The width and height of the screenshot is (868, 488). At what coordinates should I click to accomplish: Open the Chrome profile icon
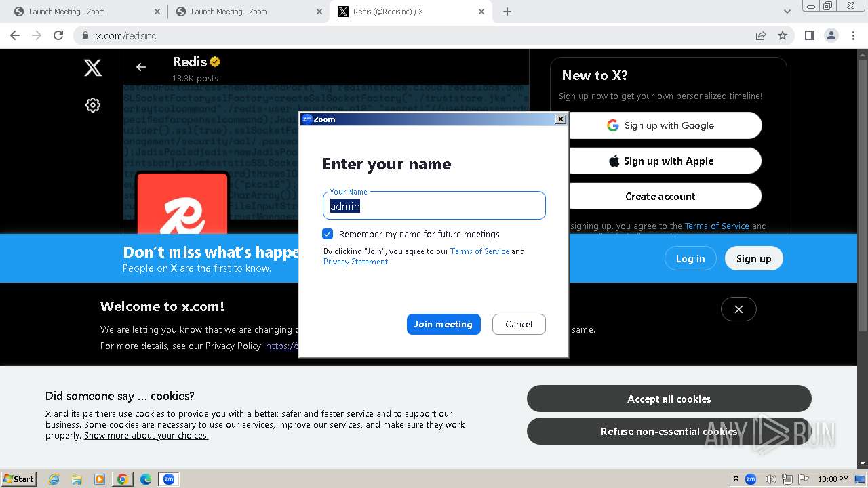point(831,35)
